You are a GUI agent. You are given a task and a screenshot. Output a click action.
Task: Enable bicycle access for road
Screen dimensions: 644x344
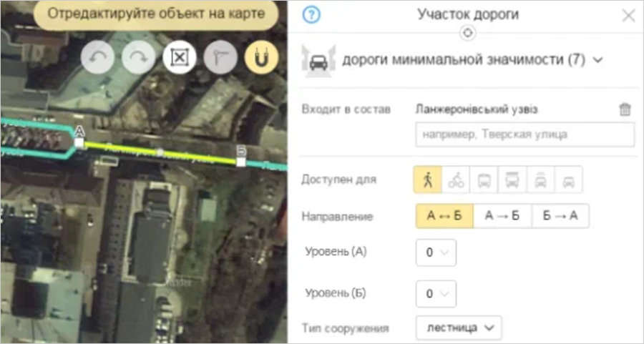coord(456,180)
